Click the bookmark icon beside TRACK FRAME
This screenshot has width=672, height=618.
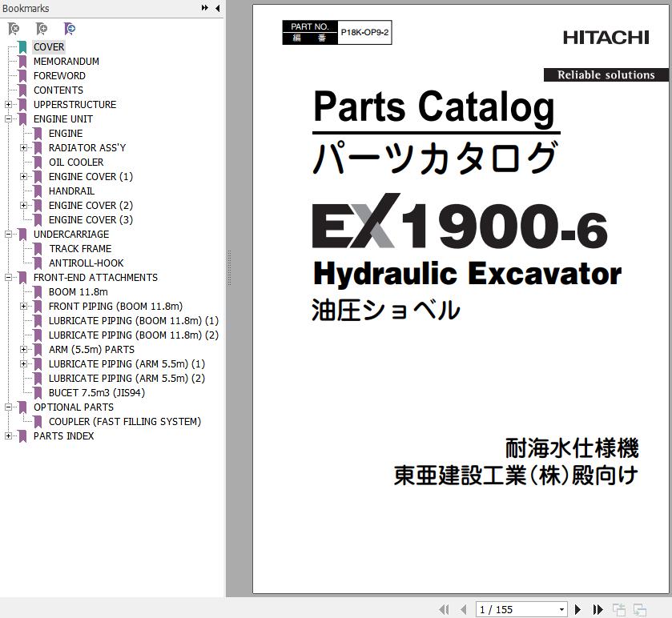pyautogui.click(x=38, y=249)
